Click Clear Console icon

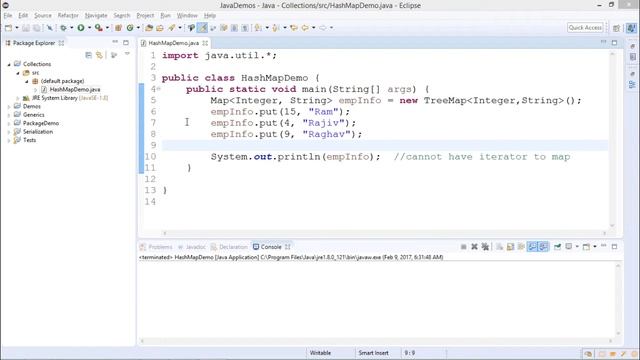499,247
